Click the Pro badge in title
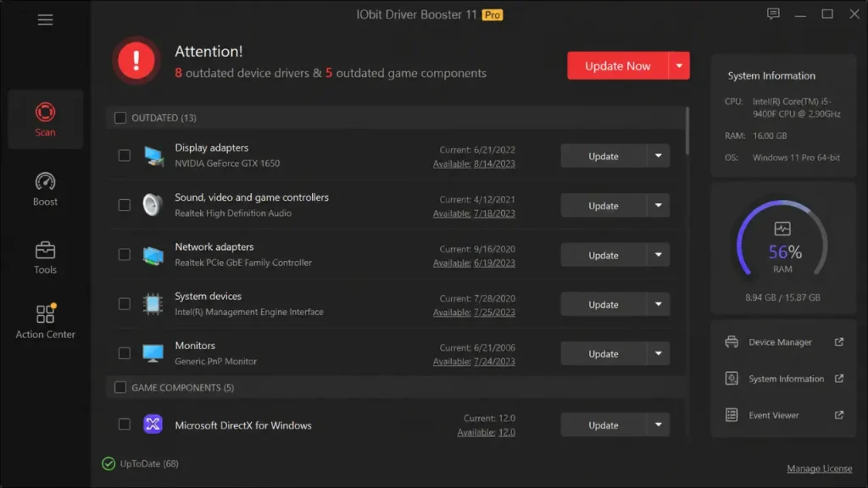Screen dimensions: 868x488 [492, 15]
